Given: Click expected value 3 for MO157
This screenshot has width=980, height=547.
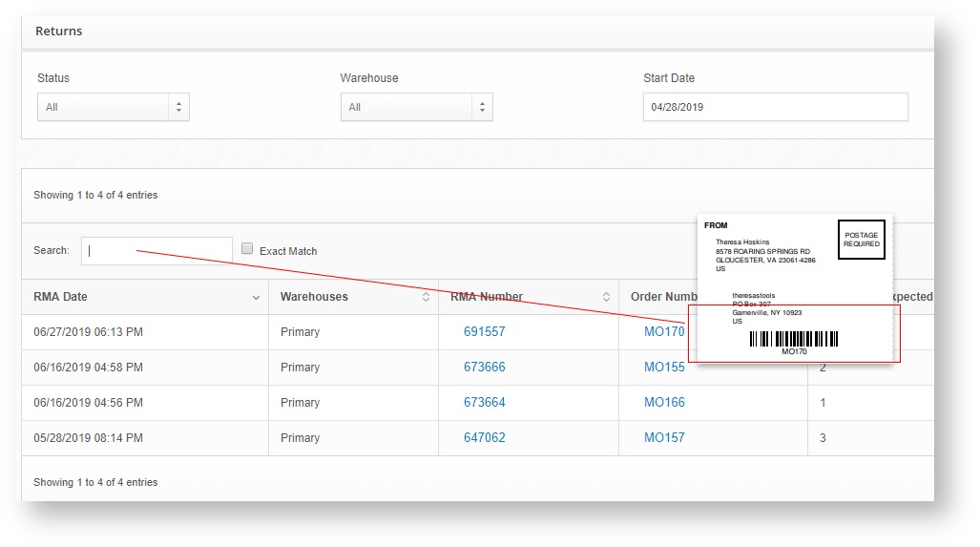Looking at the screenshot, I should click(x=823, y=437).
